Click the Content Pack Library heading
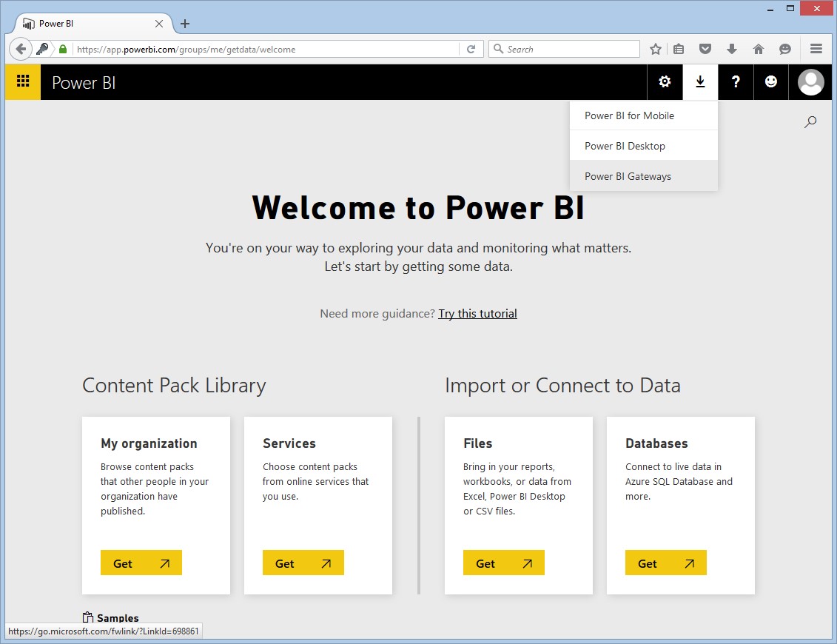 click(x=174, y=386)
